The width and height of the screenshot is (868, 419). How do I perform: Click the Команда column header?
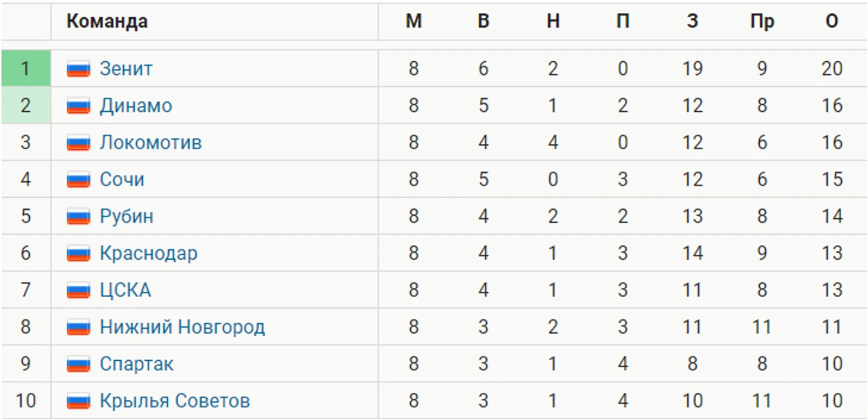[107, 21]
